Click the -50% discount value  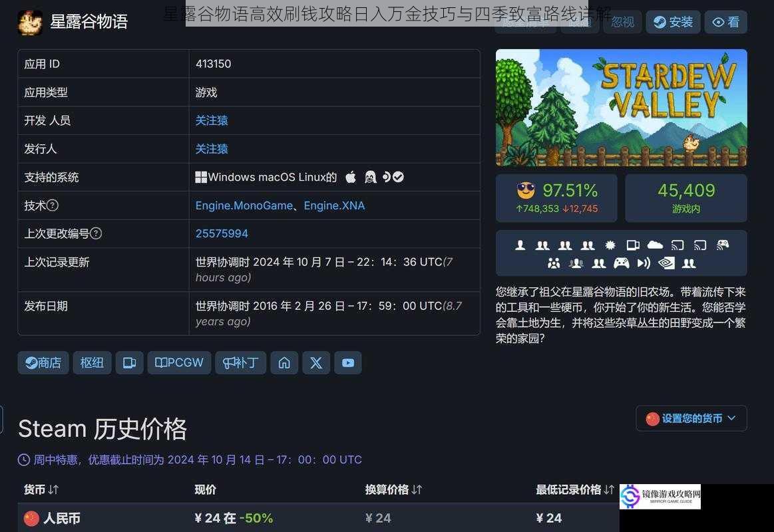(x=256, y=518)
